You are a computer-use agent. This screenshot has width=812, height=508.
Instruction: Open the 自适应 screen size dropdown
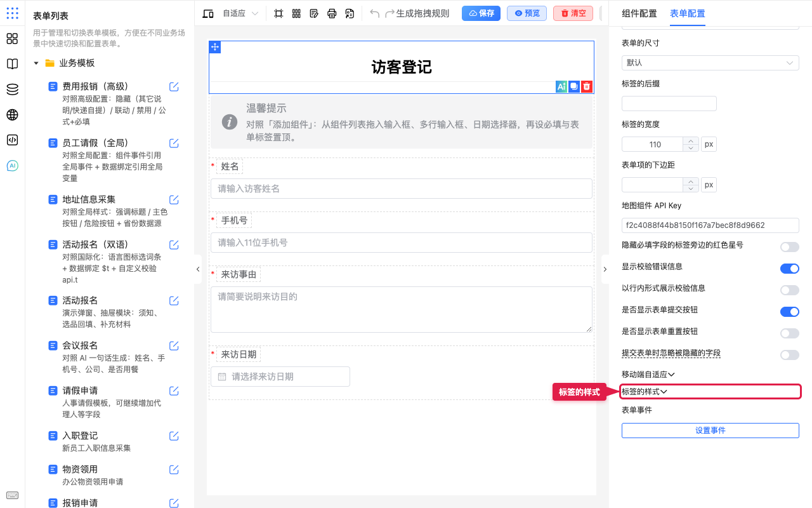coord(240,13)
